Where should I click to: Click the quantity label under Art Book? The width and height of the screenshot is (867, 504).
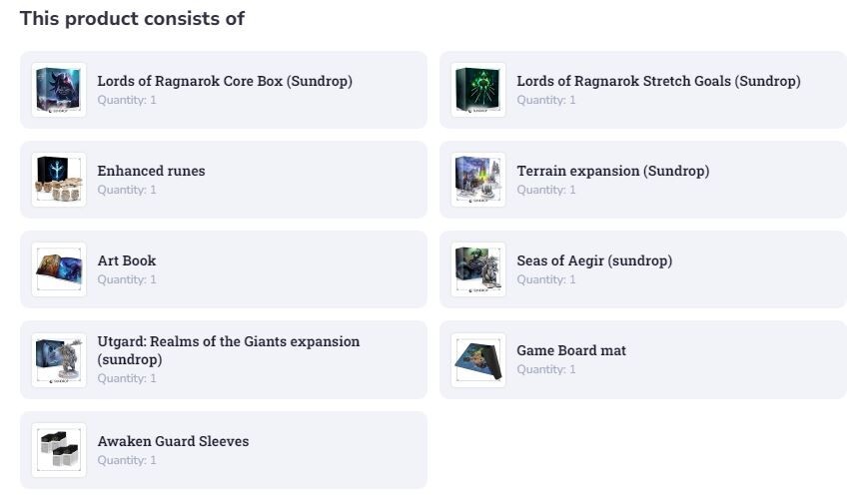(127, 279)
